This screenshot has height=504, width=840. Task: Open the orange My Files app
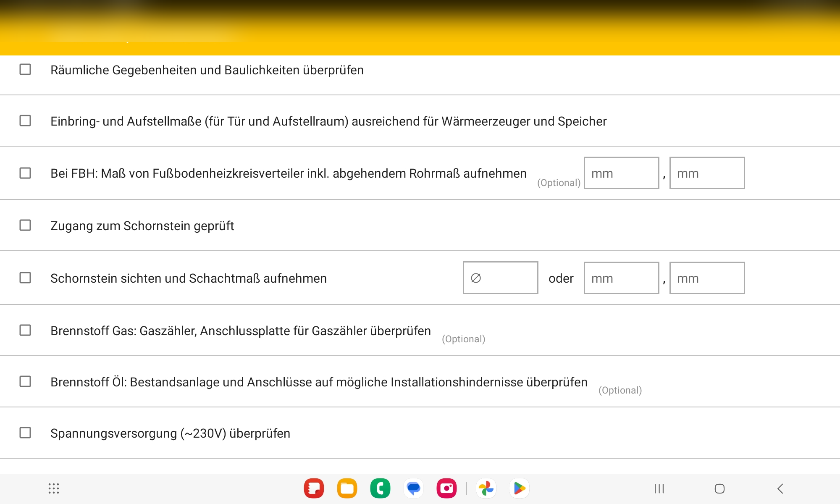[x=347, y=488]
